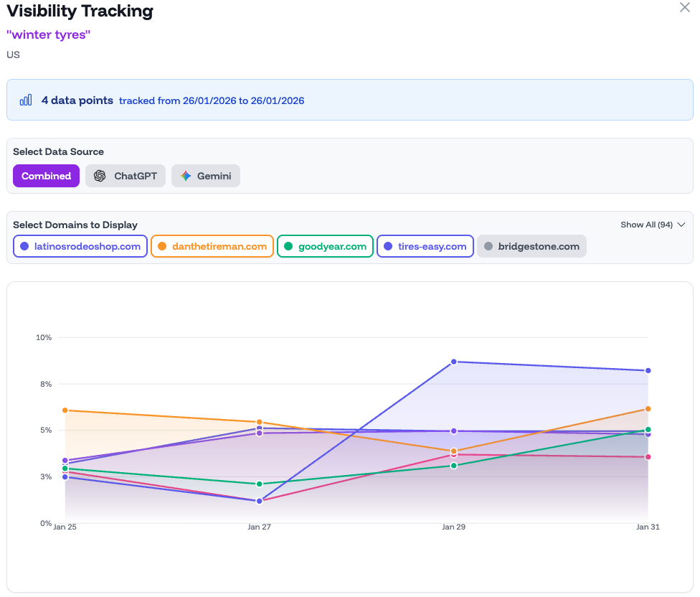Toggle the tires-easy.com domain chip
700x597 pixels.
click(425, 246)
